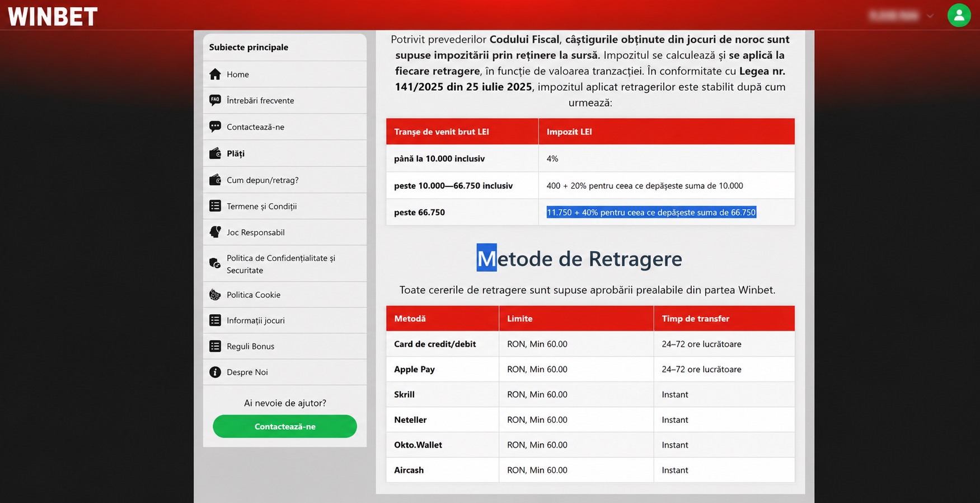Go to Joc Responsabil
The height and width of the screenshot is (503, 980).
(x=285, y=232)
